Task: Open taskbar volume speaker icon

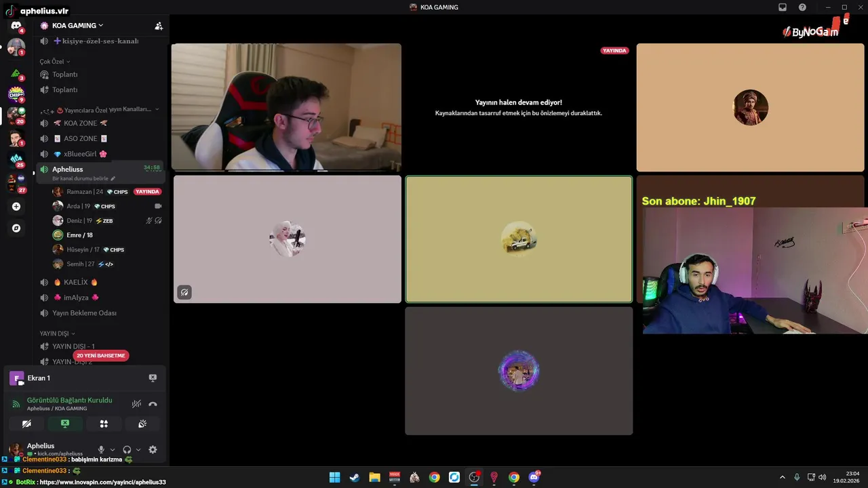Action: [823, 477]
